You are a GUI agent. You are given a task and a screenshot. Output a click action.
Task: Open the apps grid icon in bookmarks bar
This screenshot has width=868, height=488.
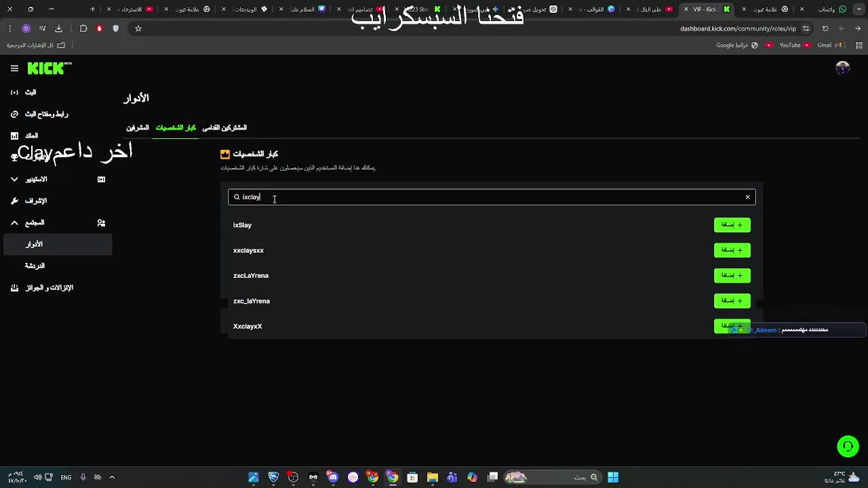point(859,45)
